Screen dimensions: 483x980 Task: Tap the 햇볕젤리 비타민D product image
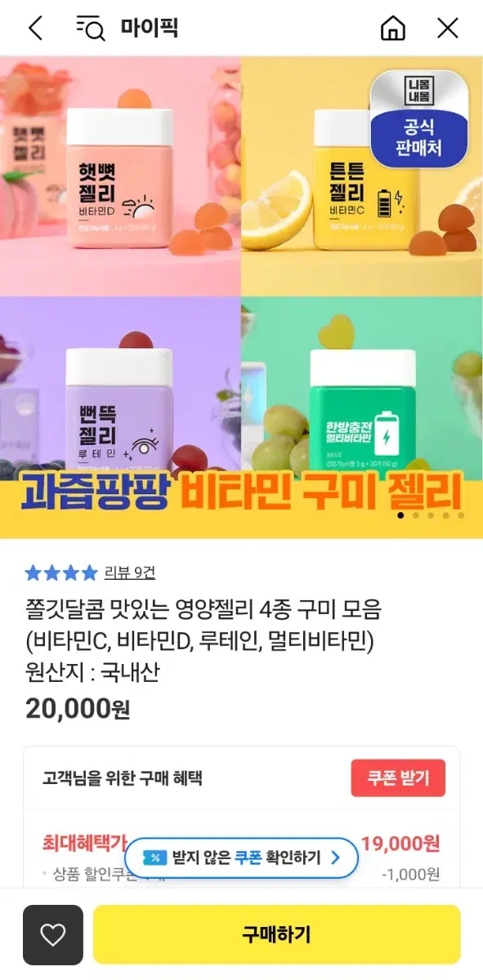[x=120, y=176]
